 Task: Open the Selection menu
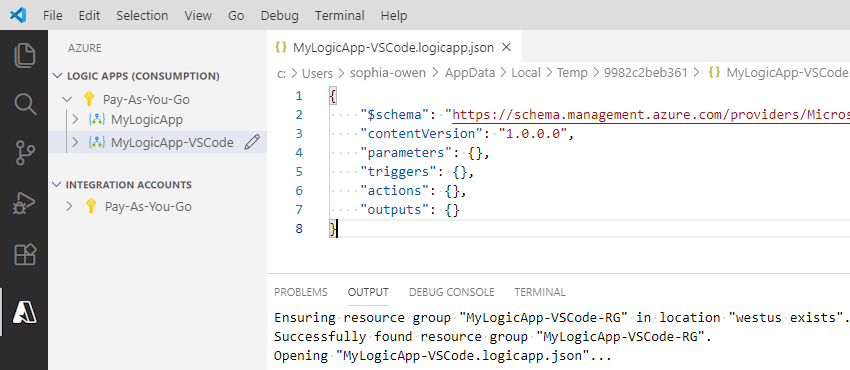[x=142, y=15]
